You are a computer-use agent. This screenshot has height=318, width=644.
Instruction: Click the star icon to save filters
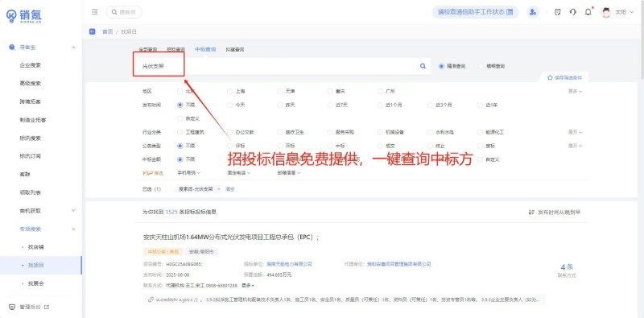click(x=550, y=77)
